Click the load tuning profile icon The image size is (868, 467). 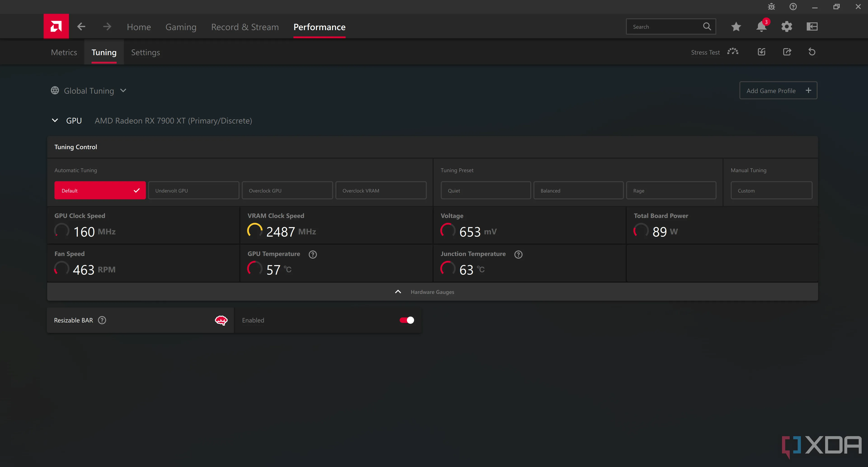(x=762, y=52)
